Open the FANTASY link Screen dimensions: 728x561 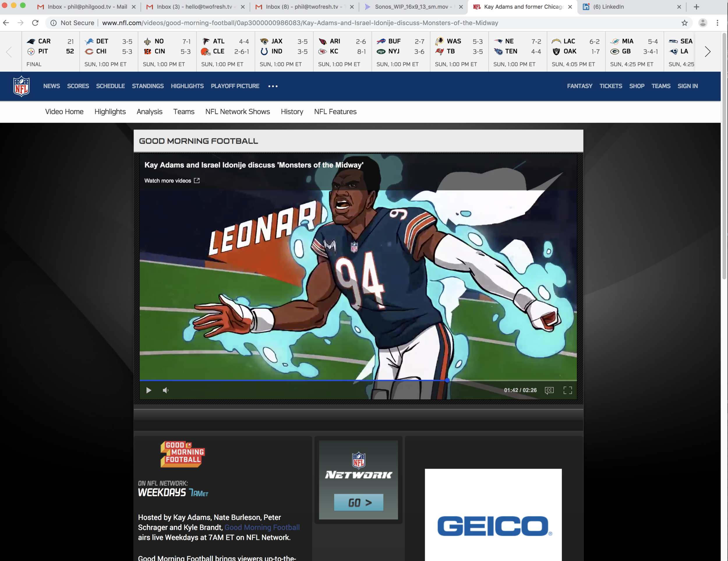[580, 86]
